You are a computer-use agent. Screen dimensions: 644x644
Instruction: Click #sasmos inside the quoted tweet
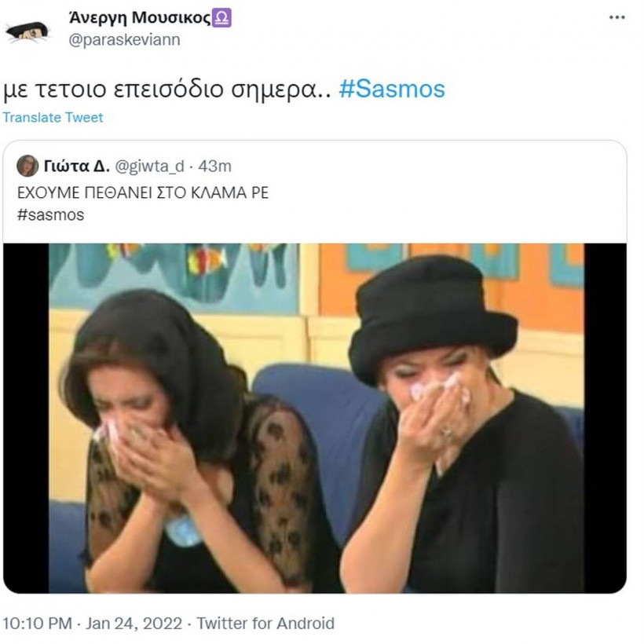pos(50,214)
